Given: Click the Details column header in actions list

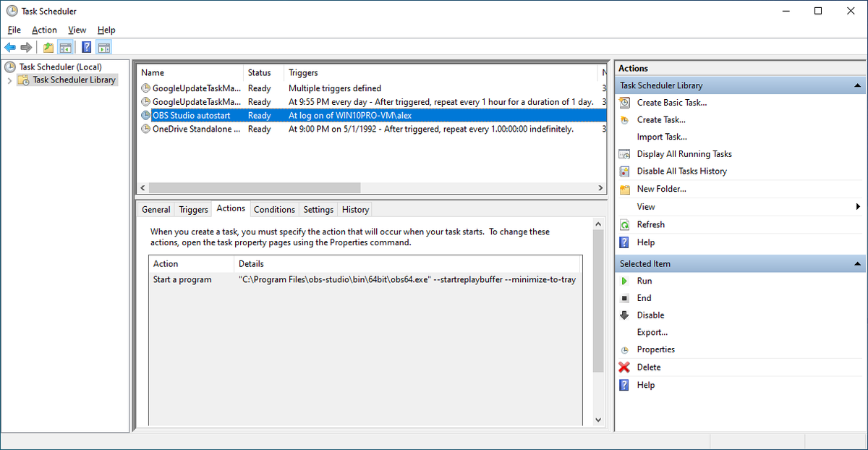Looking at the screenshot, I should point(408,264).
